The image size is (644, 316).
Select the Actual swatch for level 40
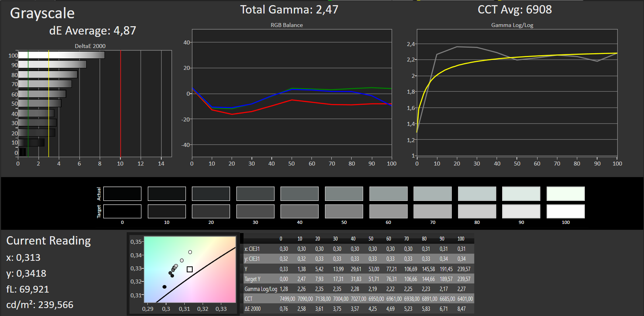pyautogui.click(x=300, y=194)
